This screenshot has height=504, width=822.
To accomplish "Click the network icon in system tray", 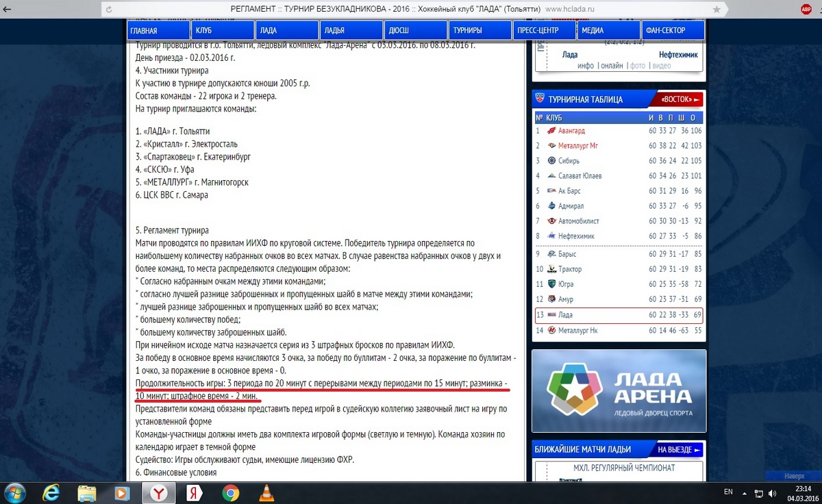I will point(758,493).
